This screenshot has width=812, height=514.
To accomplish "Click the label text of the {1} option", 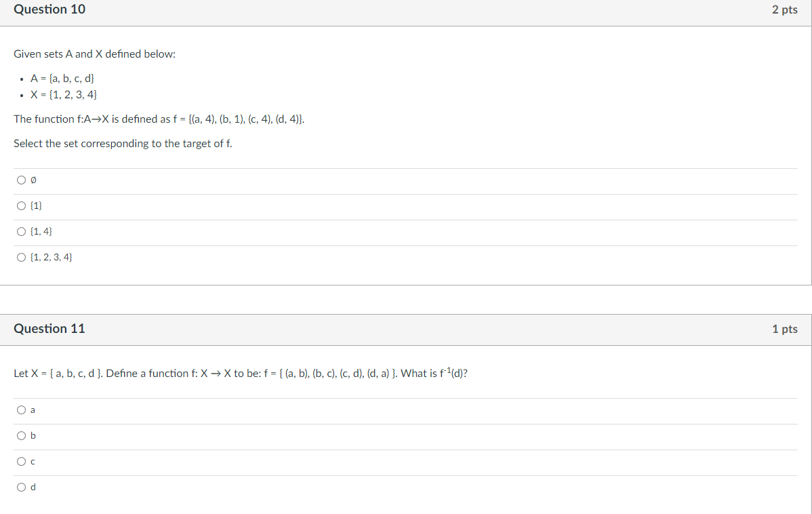I will click(x=36, y=205).
